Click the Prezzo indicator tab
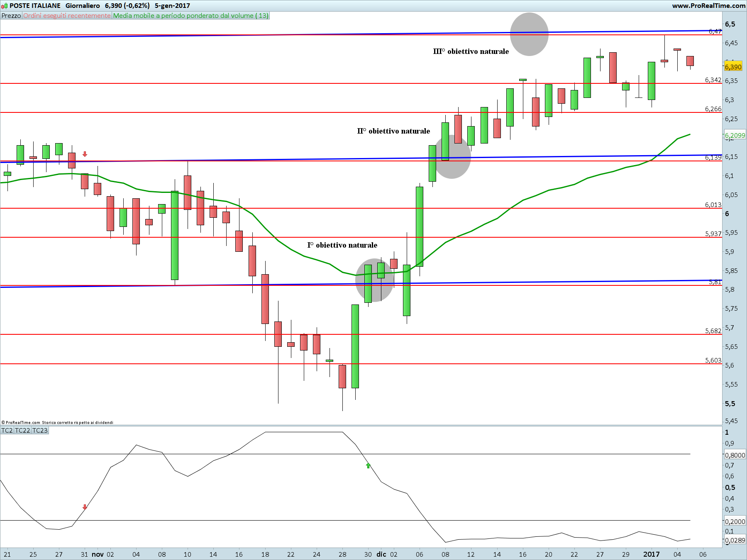The image size is (747, 560). (11, 16)
